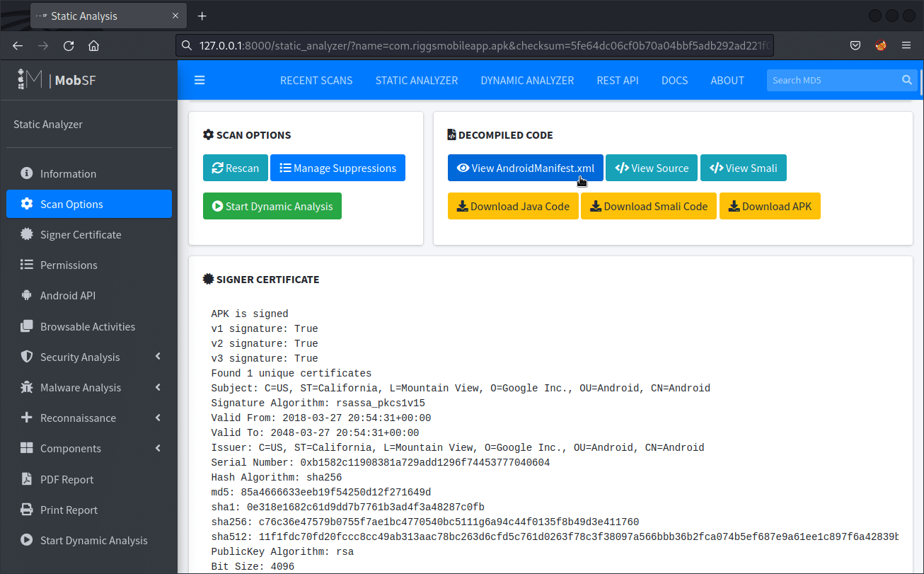Click View AndroidManifest.xml button
This screenshot has width=924, height=574.
(526, 168)
